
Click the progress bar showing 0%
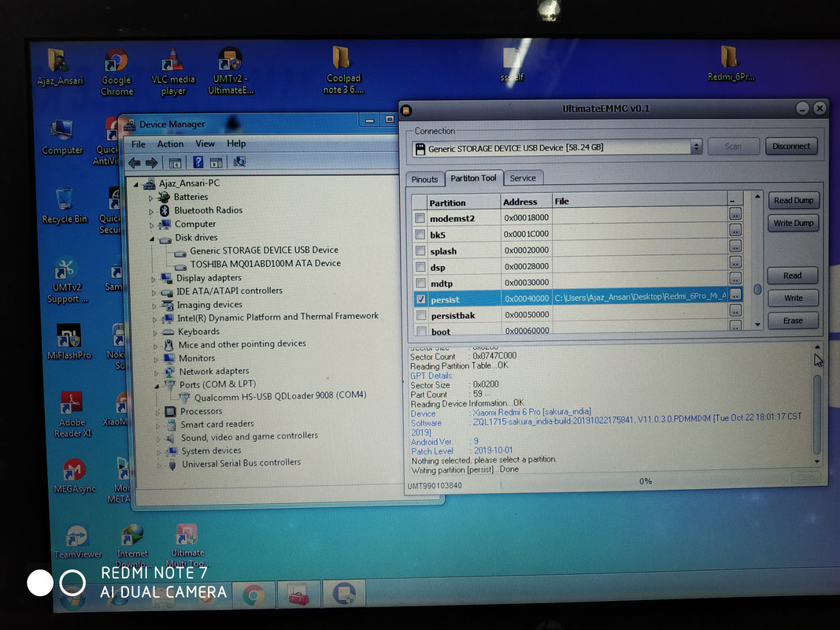pos(646,481)
